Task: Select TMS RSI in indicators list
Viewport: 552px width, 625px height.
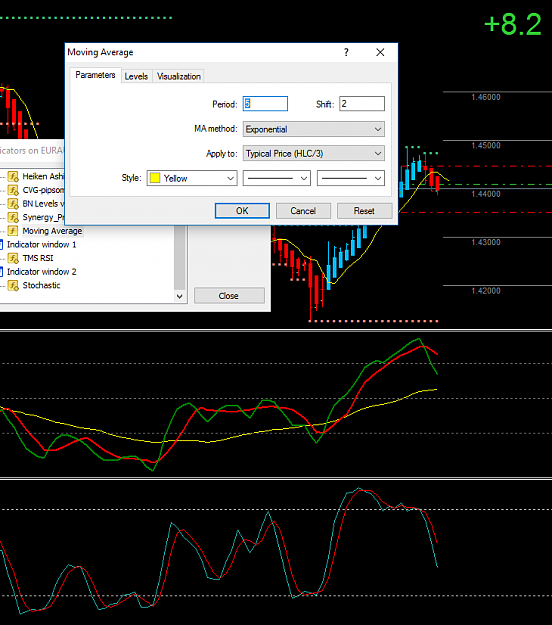Action: [38, 258]
